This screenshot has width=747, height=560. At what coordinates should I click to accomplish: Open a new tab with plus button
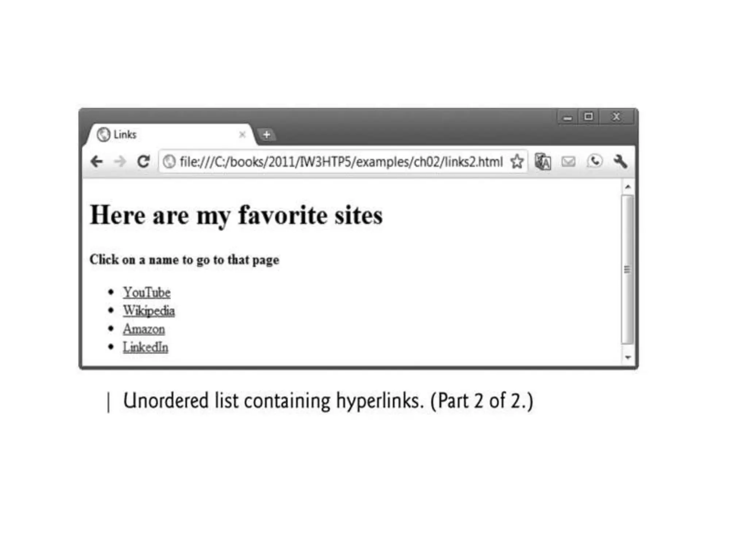click(x=267, y=135)
